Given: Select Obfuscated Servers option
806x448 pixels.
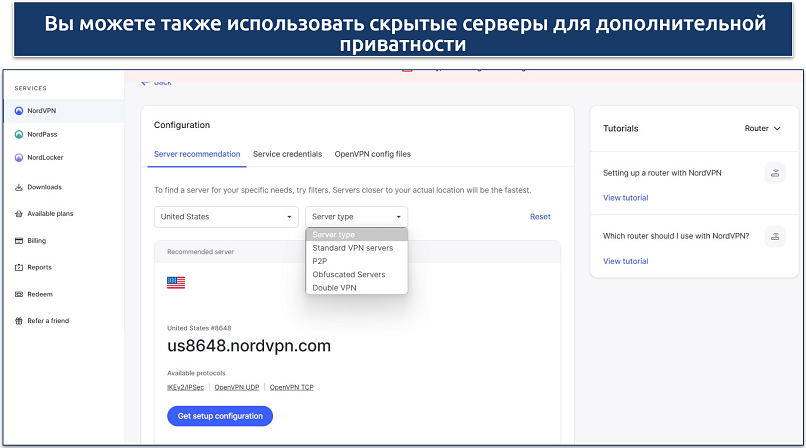Looking at the screenshot, I should tap(357, 274).
